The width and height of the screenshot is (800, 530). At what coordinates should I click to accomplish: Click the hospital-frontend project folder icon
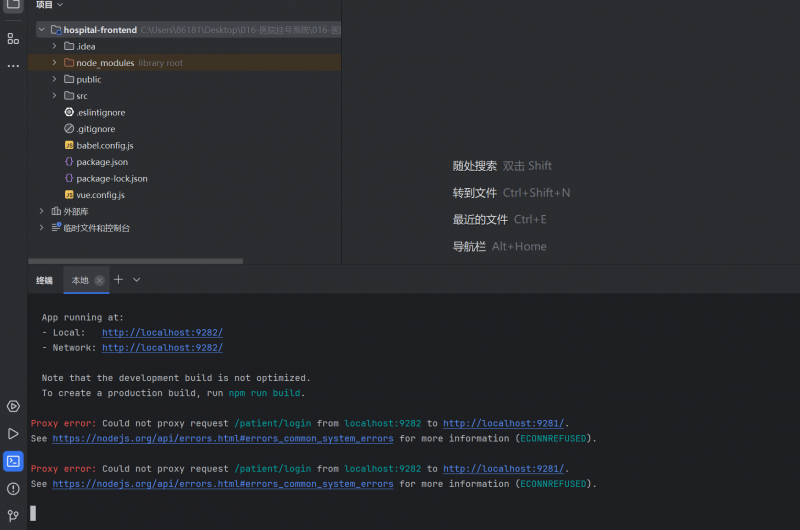coord(56,30)
